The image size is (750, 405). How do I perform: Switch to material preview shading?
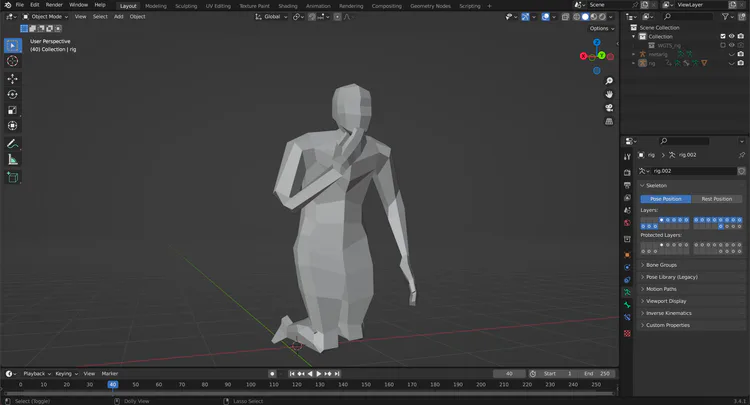(x=594, y=17)
